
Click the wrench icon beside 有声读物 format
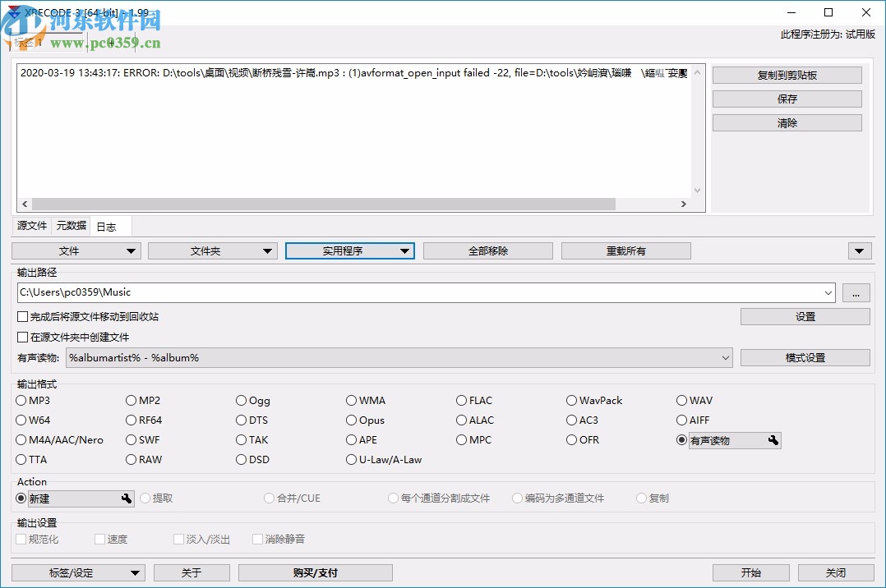tap(773, 440)
